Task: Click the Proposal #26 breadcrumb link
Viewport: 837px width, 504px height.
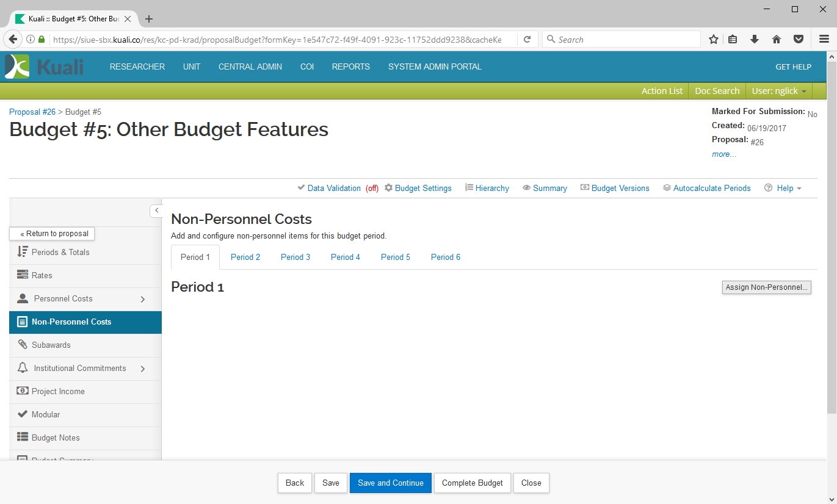Action: tap(32, 112)
